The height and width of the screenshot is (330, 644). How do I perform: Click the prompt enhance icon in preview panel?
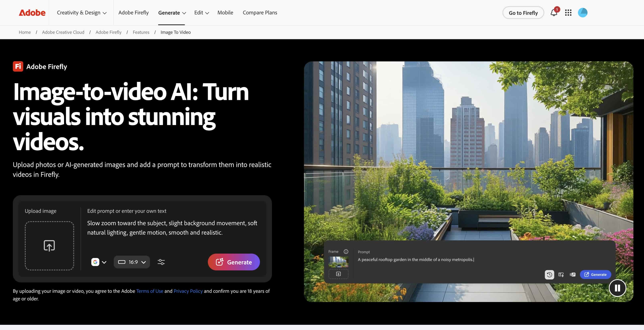tap(561, 275)
